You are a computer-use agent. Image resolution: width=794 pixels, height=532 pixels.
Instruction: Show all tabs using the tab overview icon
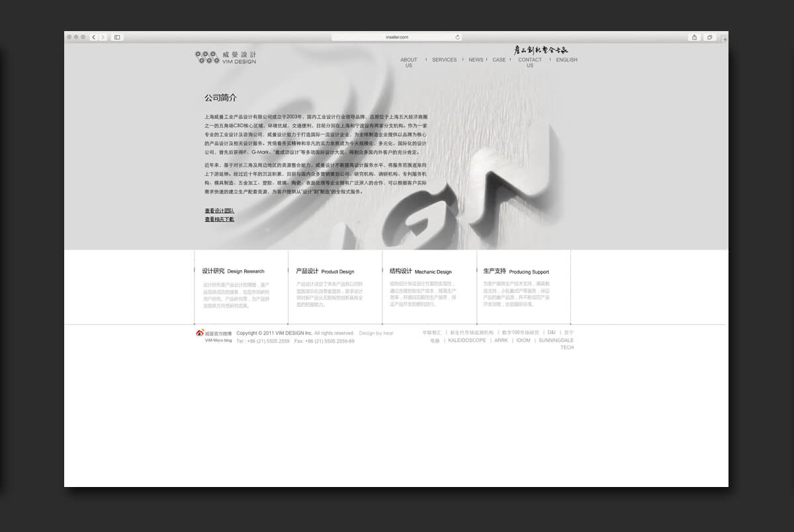coord(710,37)
